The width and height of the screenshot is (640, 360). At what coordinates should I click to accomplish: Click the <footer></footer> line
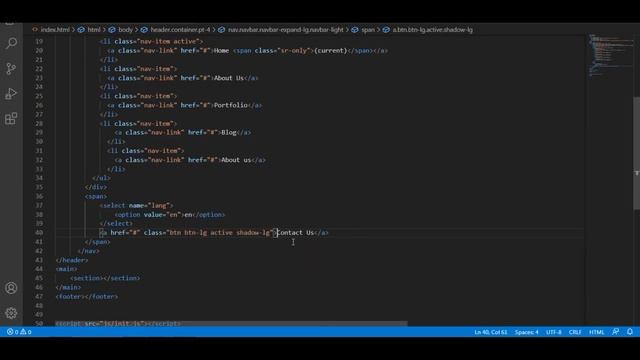pyautogui.click(x=87, y=297)
